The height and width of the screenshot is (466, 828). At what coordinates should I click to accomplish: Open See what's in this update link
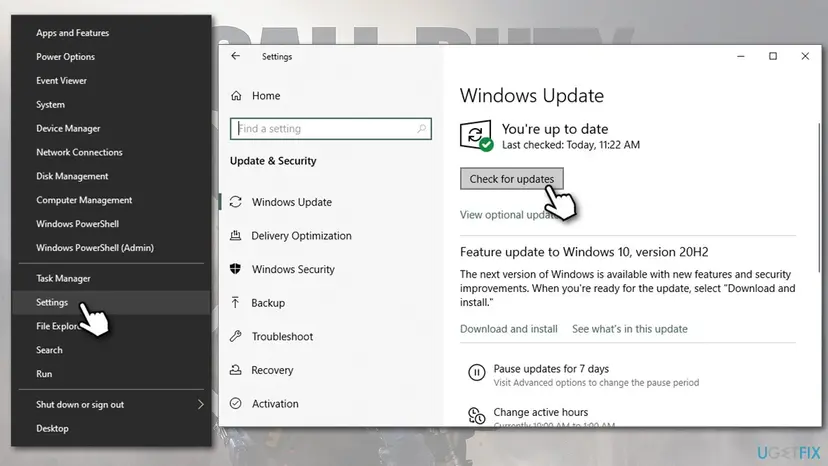coord(630,329)
